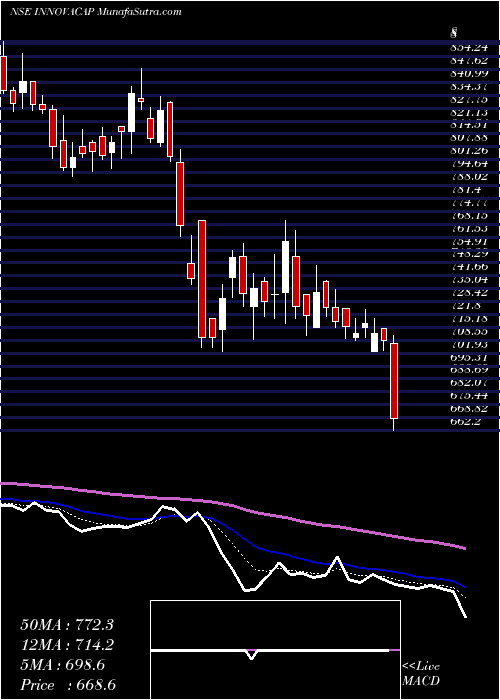Click the 854.24 price axis label
The height and width of the screenshot is (700, 500).
[469, 48]
